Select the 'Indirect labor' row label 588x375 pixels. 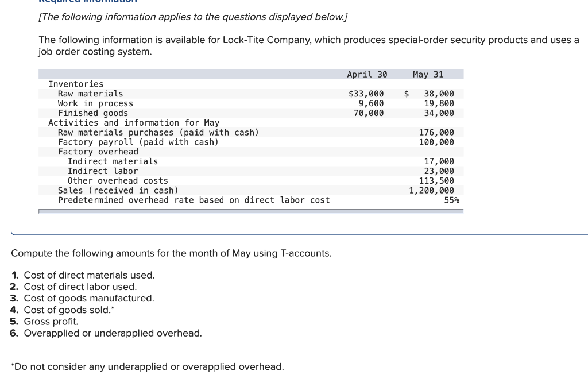103,171
